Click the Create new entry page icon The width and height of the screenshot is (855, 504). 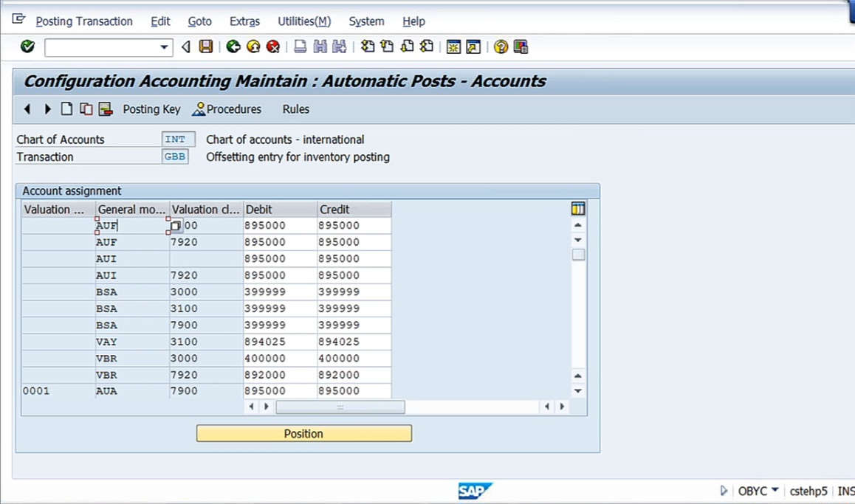point(66,109)
